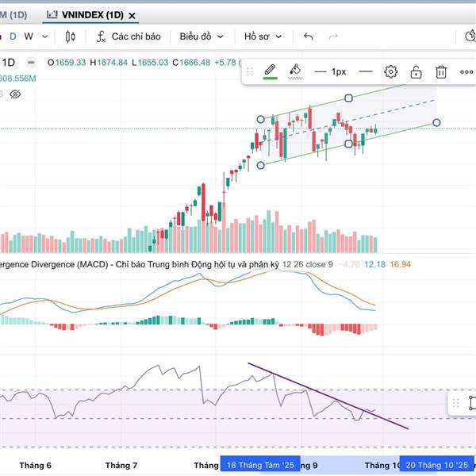Open the Hồ sơ dropdown menu
The image size is (476, 476).
click(x=263, y=36)
